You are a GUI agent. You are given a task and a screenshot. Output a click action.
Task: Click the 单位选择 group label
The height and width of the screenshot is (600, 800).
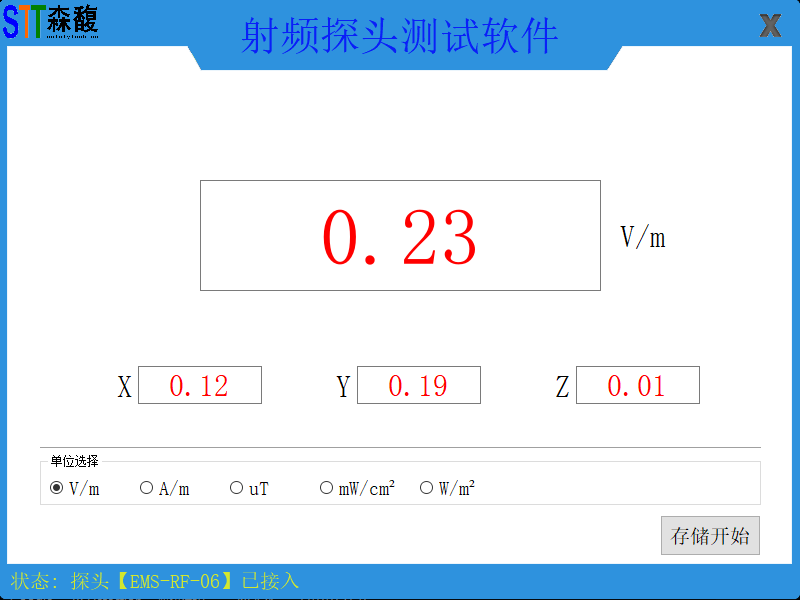tap(72, 460)
